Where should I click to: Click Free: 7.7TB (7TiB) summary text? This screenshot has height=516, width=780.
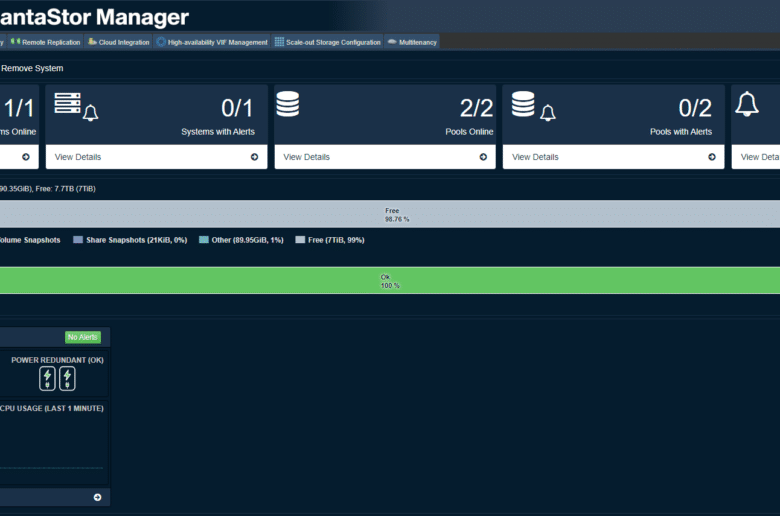(66, 189)
